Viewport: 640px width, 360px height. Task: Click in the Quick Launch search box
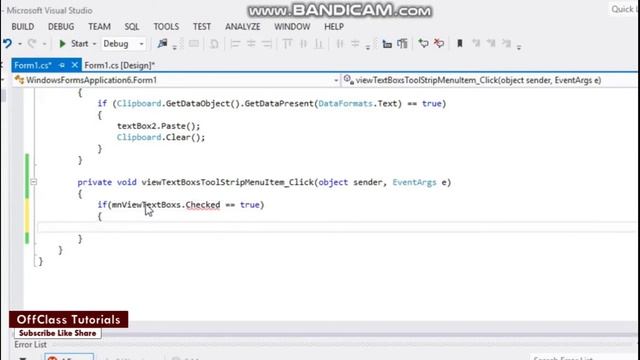pos(623,9)
